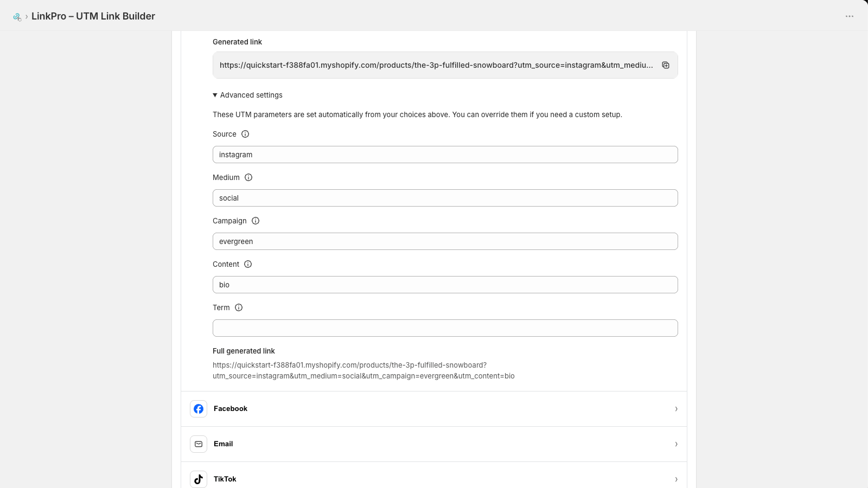Open the LinkPro app icon in the header
Screen dimensions: 868x488
pos(17,17)
